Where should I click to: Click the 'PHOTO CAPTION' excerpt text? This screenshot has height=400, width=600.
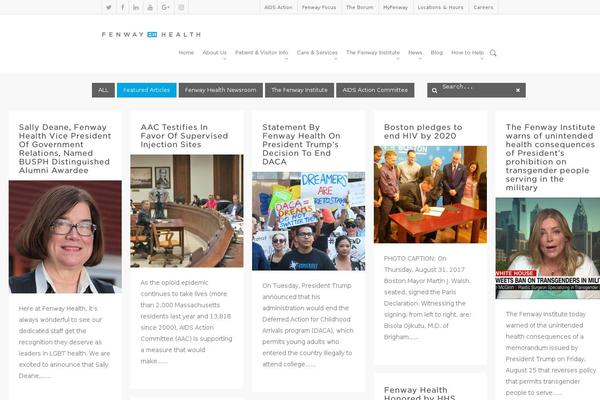pyautogui.click(x=427, y=298)
